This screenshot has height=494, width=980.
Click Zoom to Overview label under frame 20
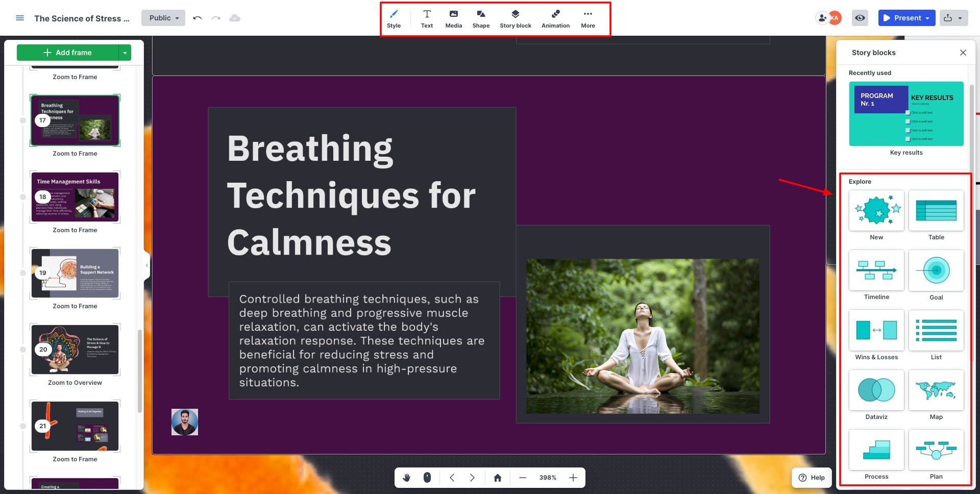click(x=75, y=383)
